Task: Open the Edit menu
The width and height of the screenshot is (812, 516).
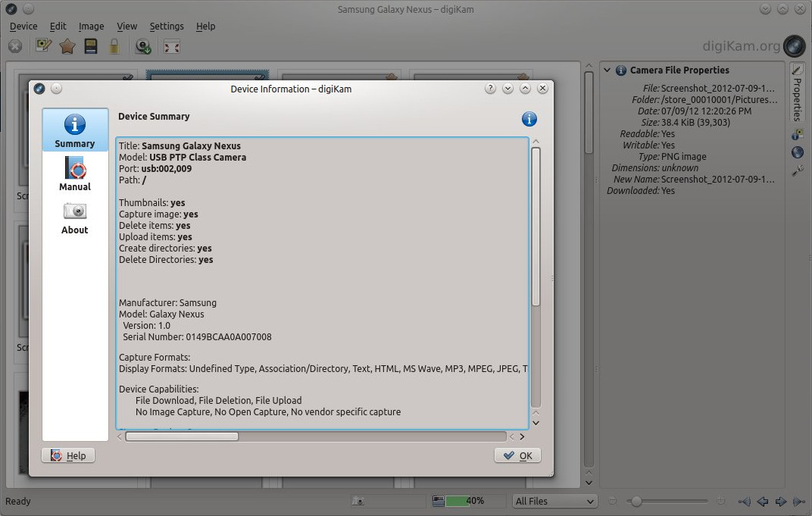Action: pyautogui.click(x=58, y=26)
